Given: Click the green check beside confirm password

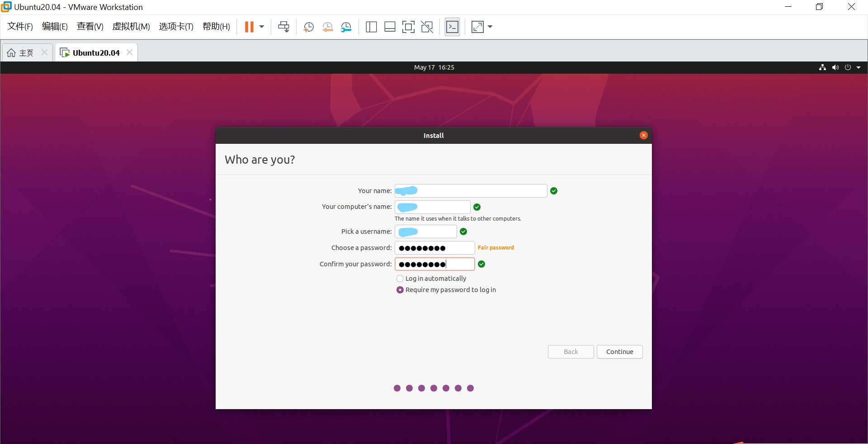Looking at the screenshot, I should click(x=481, y=264).
